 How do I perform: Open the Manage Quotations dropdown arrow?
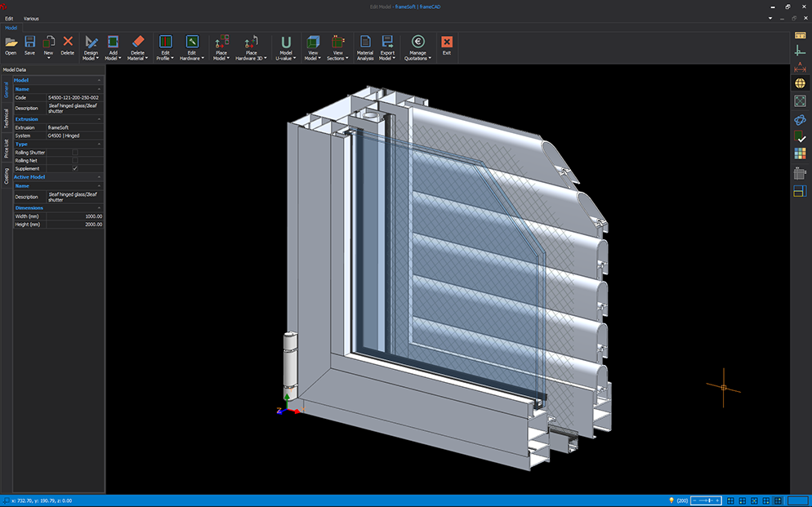(430, 59)
